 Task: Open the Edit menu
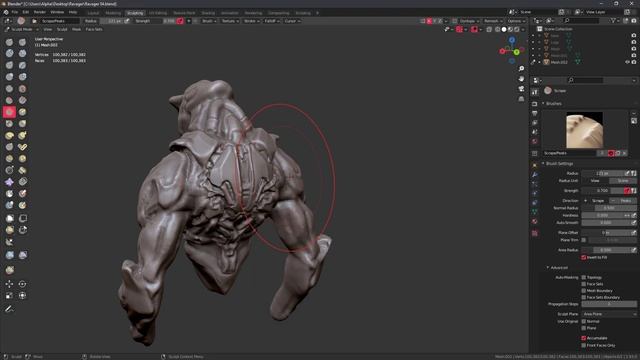click(x=26, y=12)
